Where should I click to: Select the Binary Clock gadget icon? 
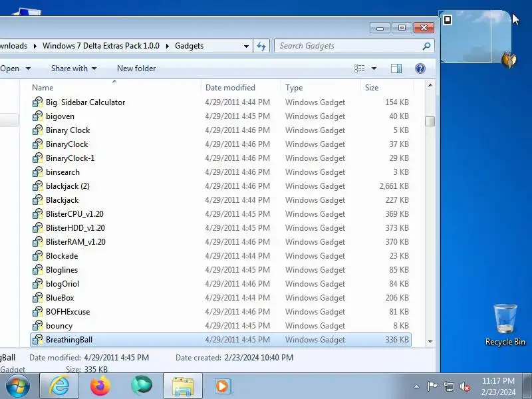click(38, 130)
